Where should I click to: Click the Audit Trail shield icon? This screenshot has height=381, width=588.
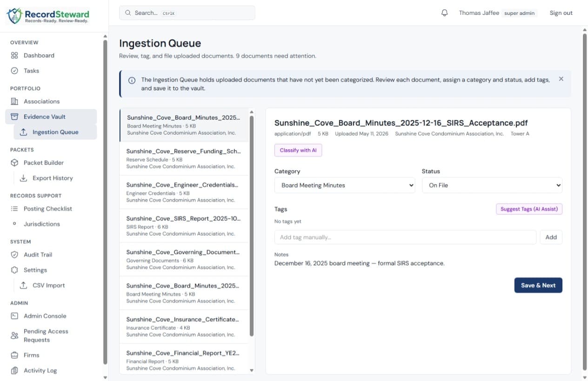click(14, 254)
